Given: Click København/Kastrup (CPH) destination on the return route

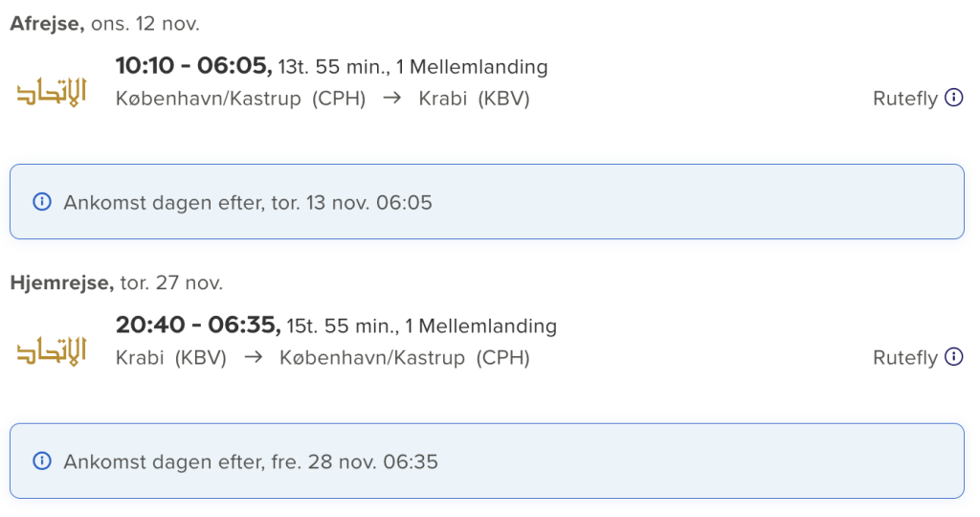Looking at the screenshot, I should pyautogui.click(x=405, y=357).
